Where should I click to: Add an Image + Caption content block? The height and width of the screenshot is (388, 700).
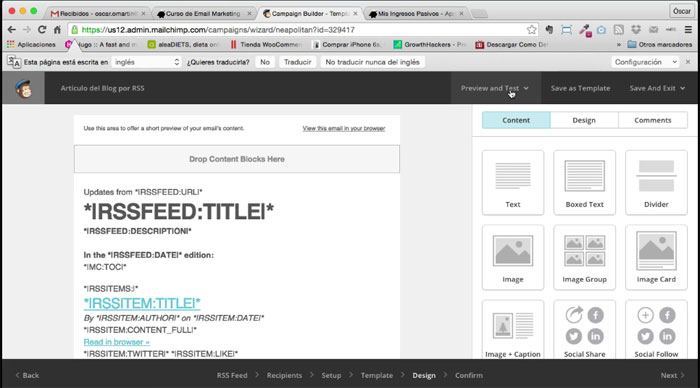coord(512,330)
